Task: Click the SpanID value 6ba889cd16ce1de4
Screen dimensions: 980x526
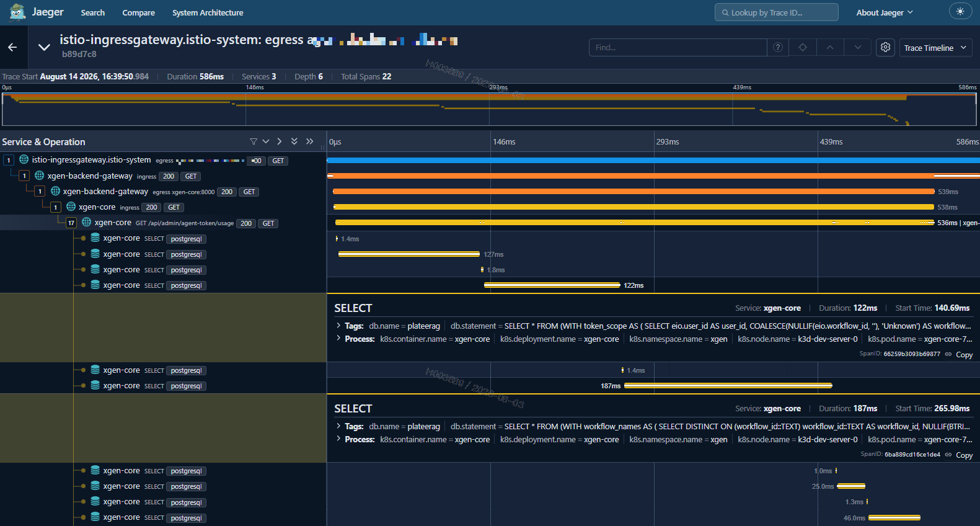Action: point(912,455)
